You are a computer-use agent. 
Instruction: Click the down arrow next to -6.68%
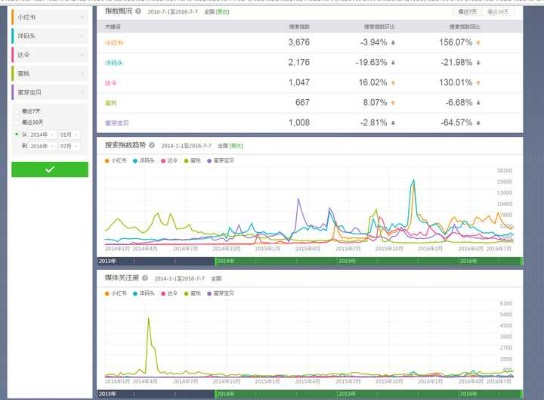(478, 103)
